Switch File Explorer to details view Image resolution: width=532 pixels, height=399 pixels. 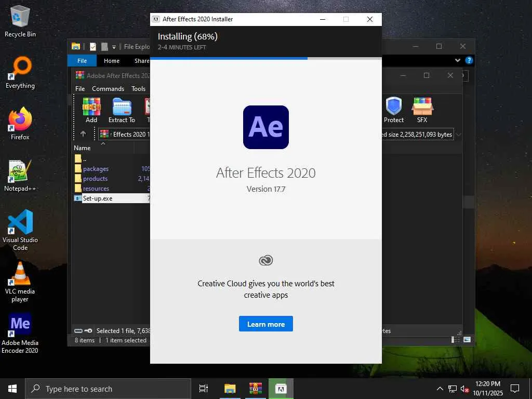pos(454,340)
